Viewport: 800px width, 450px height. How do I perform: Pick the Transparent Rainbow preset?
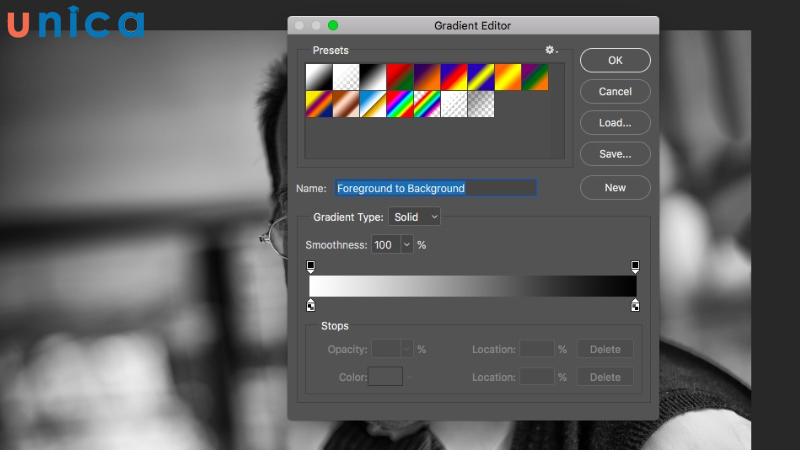[427, 104]
